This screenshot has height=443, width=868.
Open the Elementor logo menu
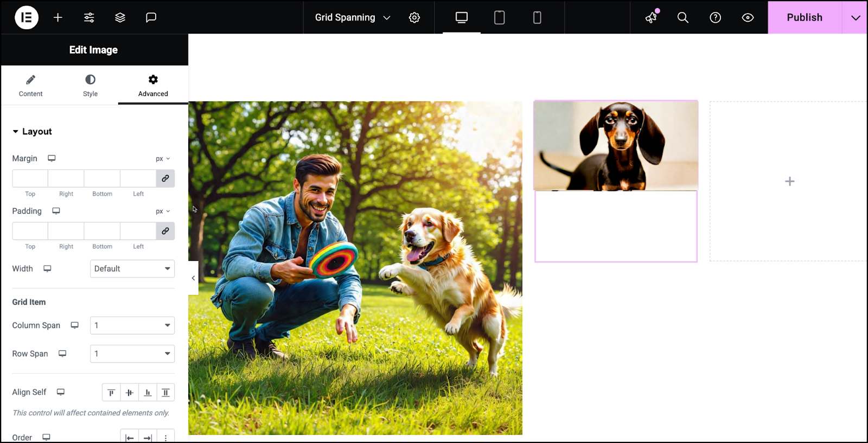tap(26, 17)
